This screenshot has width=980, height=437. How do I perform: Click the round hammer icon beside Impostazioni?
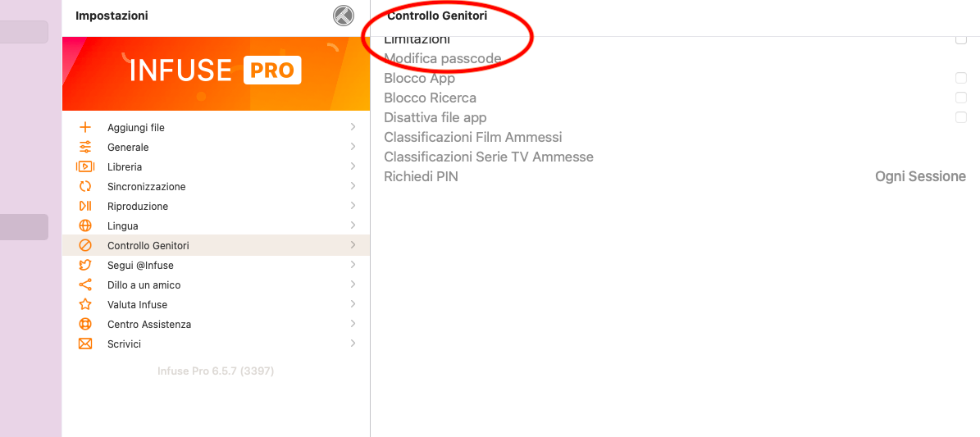coord(343,16)
